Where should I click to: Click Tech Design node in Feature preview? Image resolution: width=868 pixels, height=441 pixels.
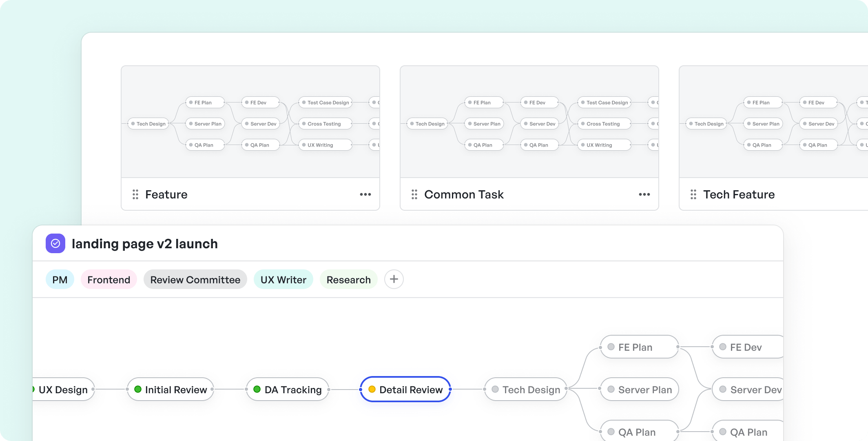148,124
